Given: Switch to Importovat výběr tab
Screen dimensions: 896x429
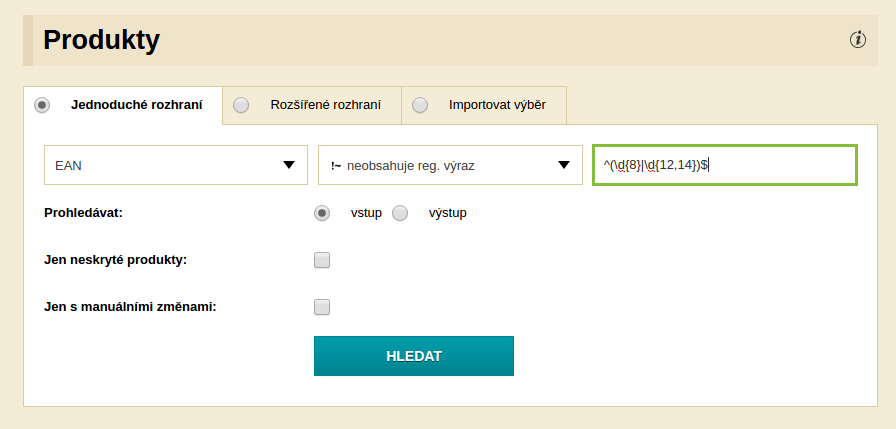Looking at the screenshot, I should pyautogui.click(x=484, y=105).
